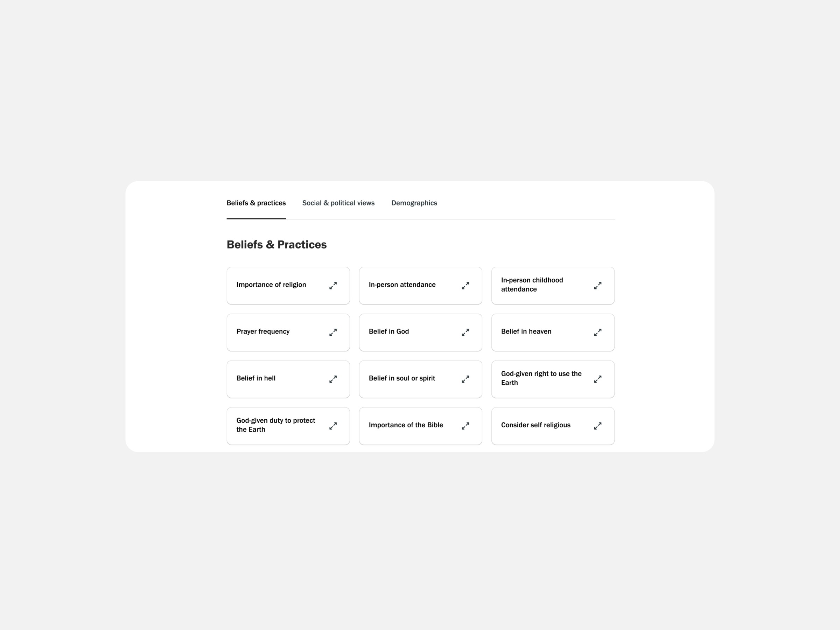The width and height of the screenshot is (840, 630).
Task: Click expand icon on Importance of religion card
Action: 333,286
